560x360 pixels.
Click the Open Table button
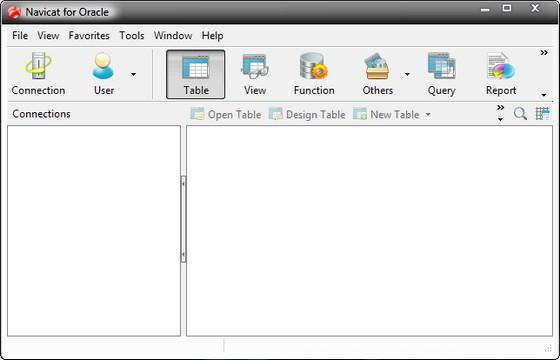click(x=226, y=115)
